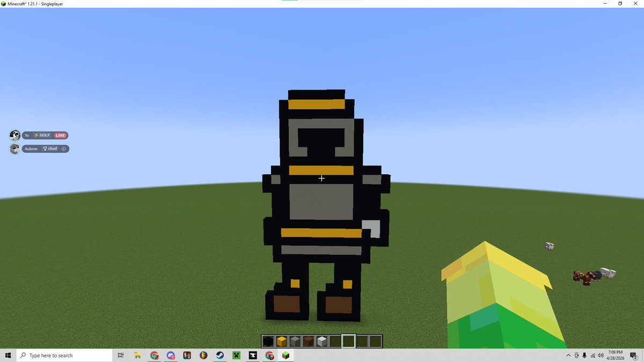This screenshot has width=644, height=362.
Task: Open File Explorer from the taskbar
Action: coord(137,355)
